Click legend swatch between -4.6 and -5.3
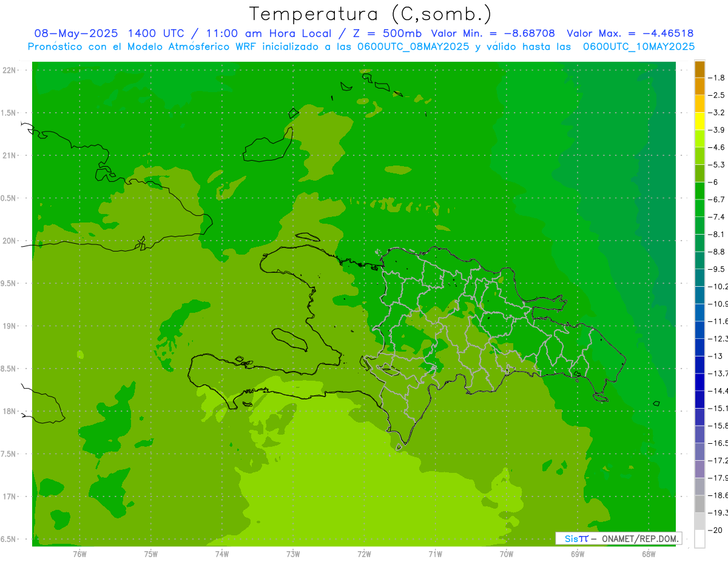The height and width of the screenshot is (562, 728). click(699, 156)
